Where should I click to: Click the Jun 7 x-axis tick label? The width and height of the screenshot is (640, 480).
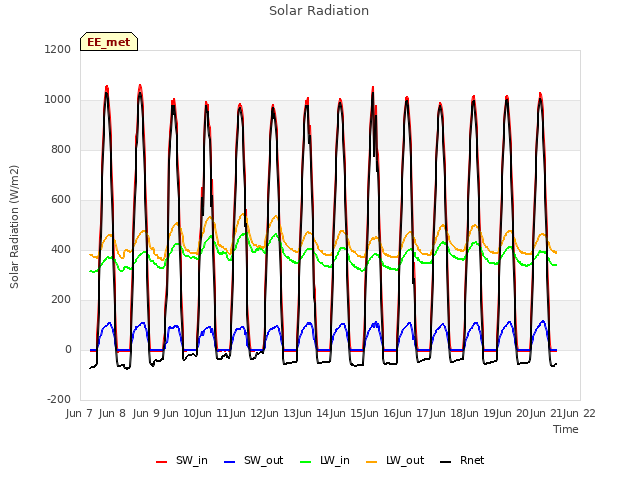(x=79, y=413)
